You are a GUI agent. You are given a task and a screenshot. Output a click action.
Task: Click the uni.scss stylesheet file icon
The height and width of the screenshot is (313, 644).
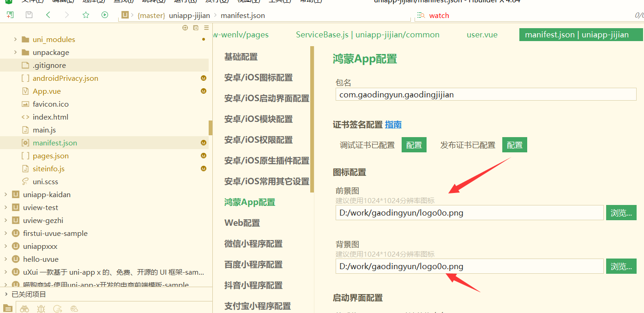[x=25, y=181]
